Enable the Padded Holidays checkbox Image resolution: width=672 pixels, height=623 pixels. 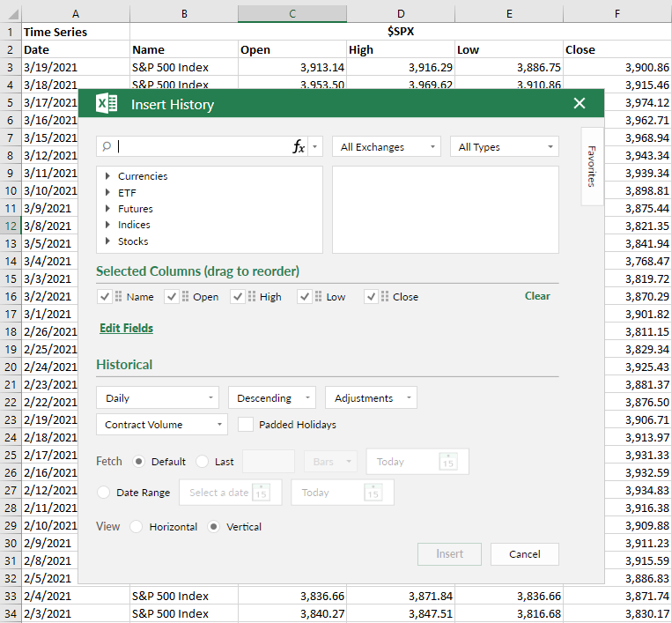246,425
